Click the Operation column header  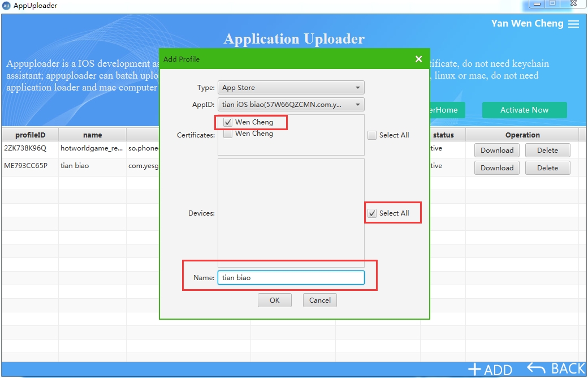(522, 135)
